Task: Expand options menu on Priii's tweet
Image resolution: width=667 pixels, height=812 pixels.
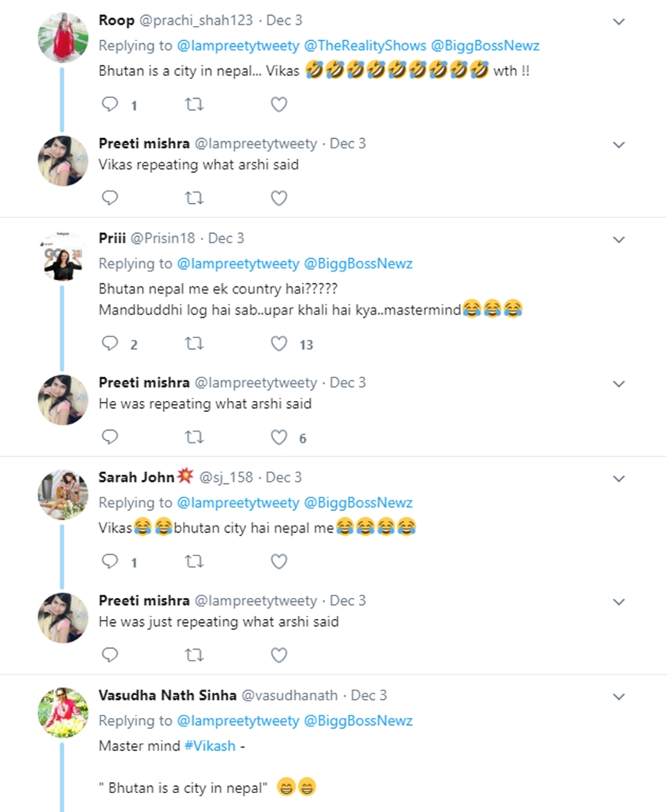Action: (618, 239)
